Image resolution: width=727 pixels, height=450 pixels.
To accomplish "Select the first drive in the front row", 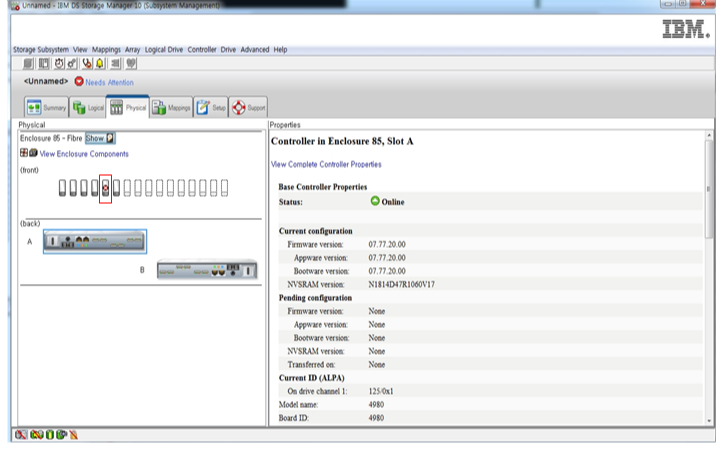I will [x=62, y=188].
